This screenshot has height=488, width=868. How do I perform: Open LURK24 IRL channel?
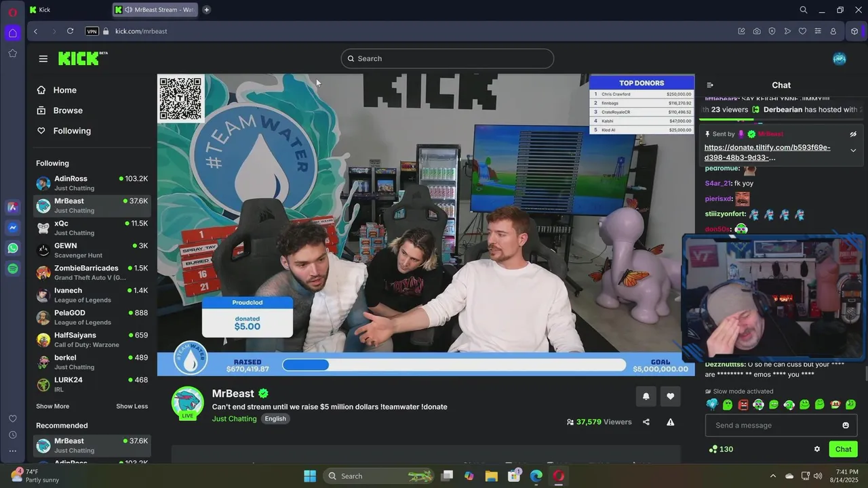[x=92, y=385]
